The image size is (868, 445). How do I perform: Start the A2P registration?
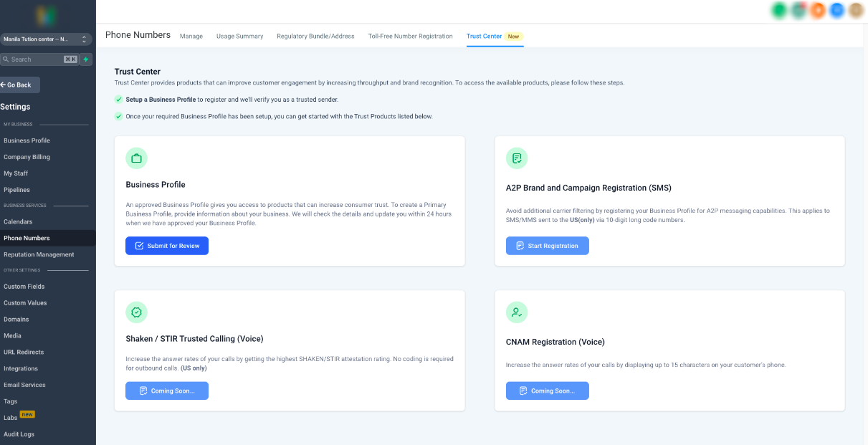tap(548, 246)
